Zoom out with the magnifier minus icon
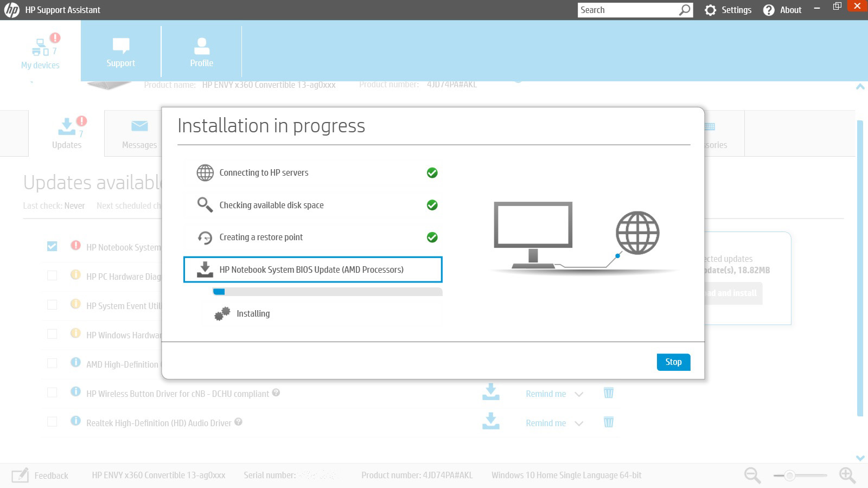Viewport: 868px width, 488px height. [x=752, y=476]
